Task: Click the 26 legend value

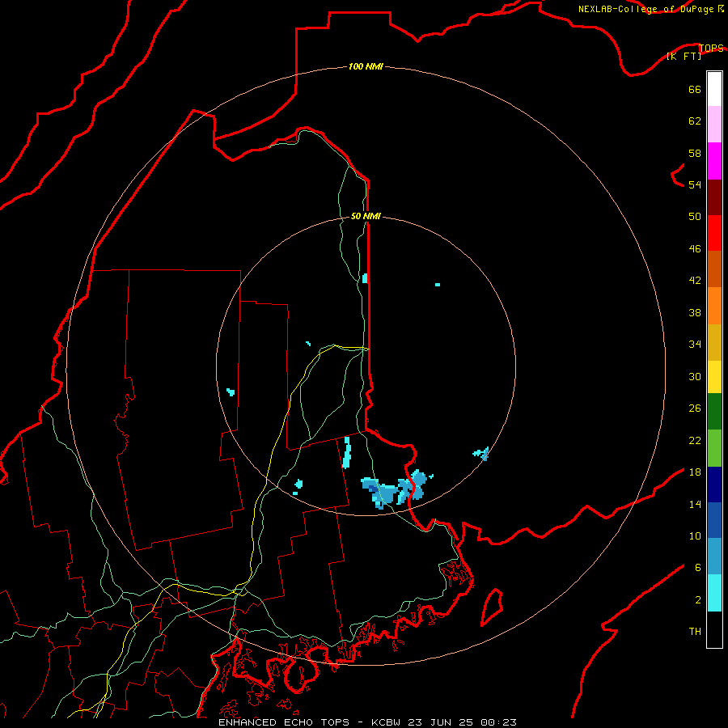Action: [695, 408]
